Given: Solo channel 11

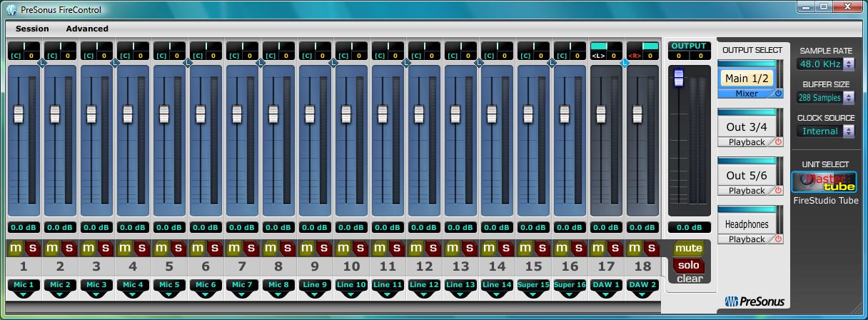Looking at the screenshot, I should click(x=396, y=248).
